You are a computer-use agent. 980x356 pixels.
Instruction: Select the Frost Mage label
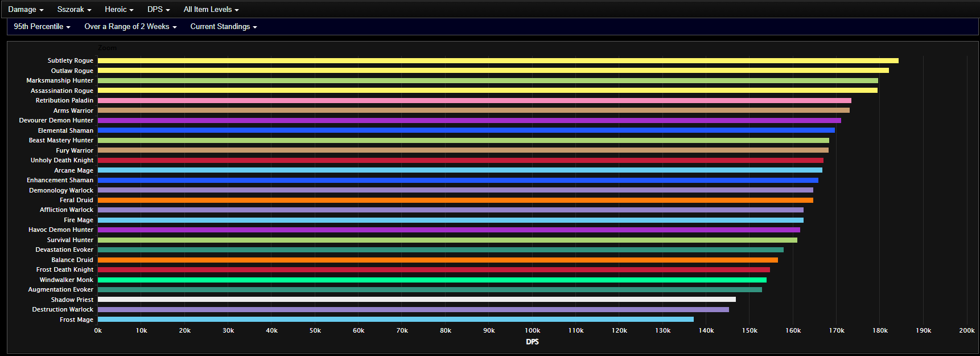(x=76, y=320)
